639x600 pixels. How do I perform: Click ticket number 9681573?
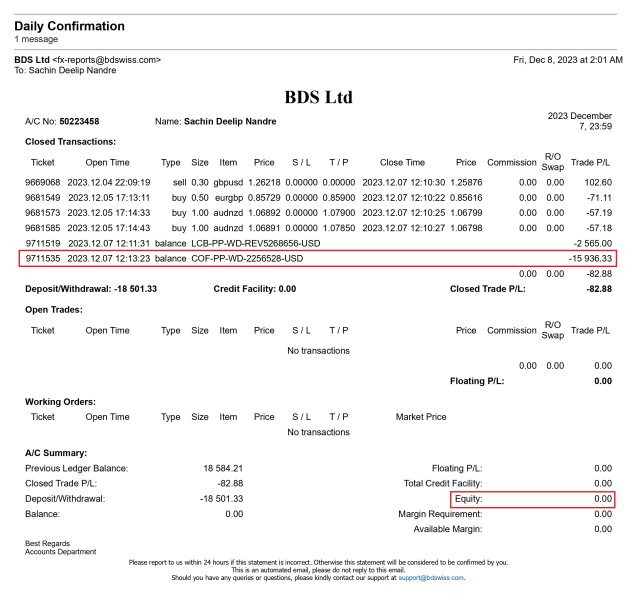(42, 213)
